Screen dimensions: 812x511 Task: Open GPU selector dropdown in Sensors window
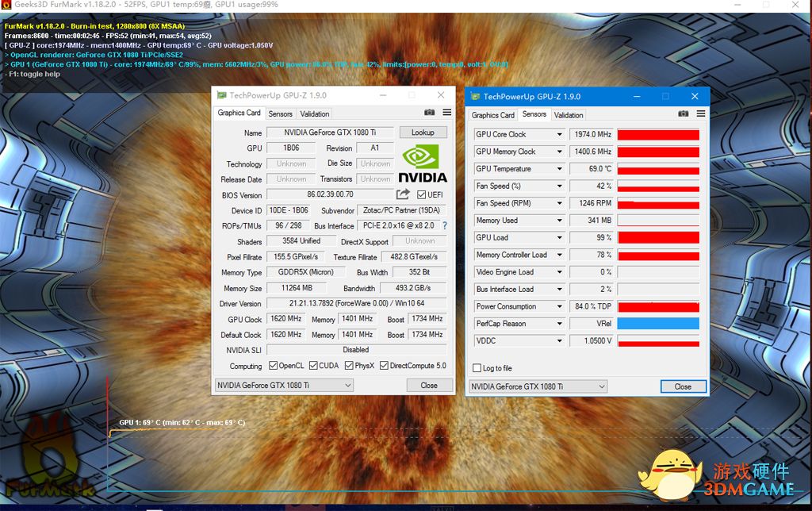coord(538,386)
